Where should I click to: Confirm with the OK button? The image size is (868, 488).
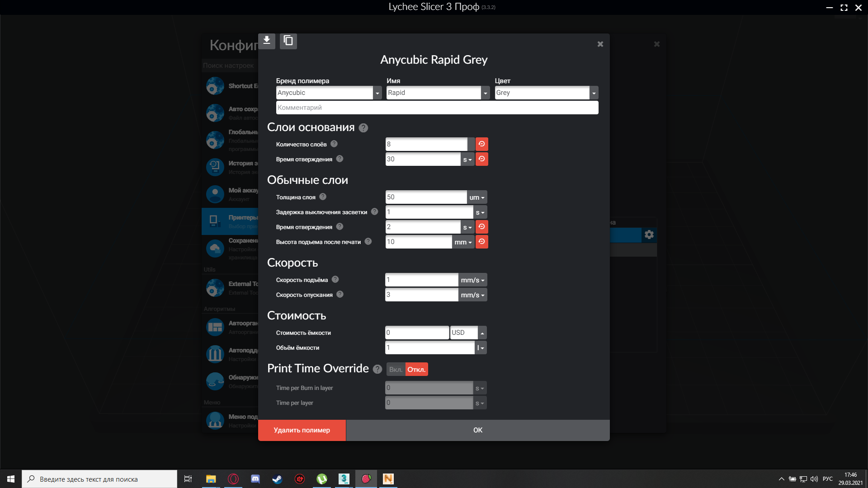[x=478, y=430]
